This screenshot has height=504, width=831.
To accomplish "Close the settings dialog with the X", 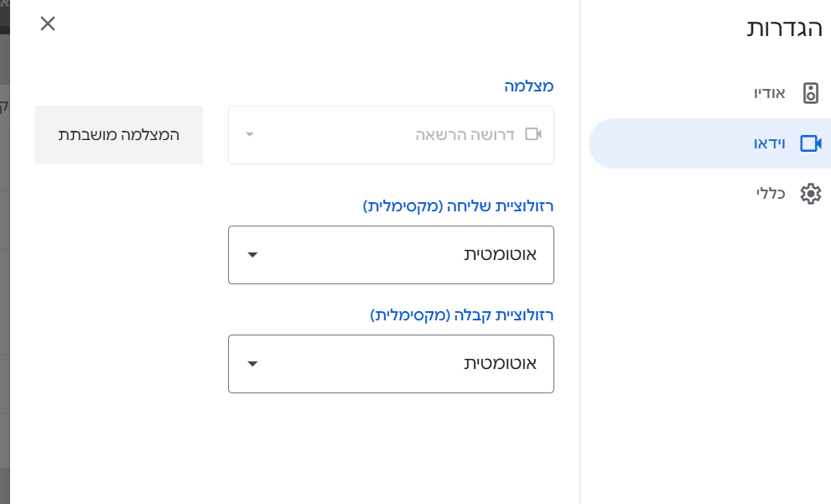I will (48, 23).
